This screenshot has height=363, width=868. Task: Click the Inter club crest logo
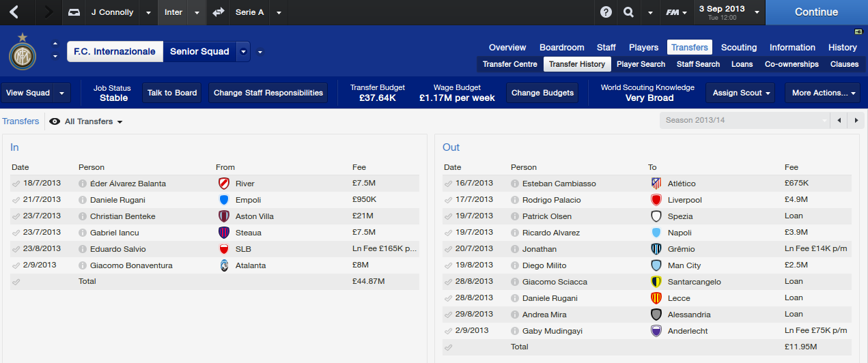[23, 52]
